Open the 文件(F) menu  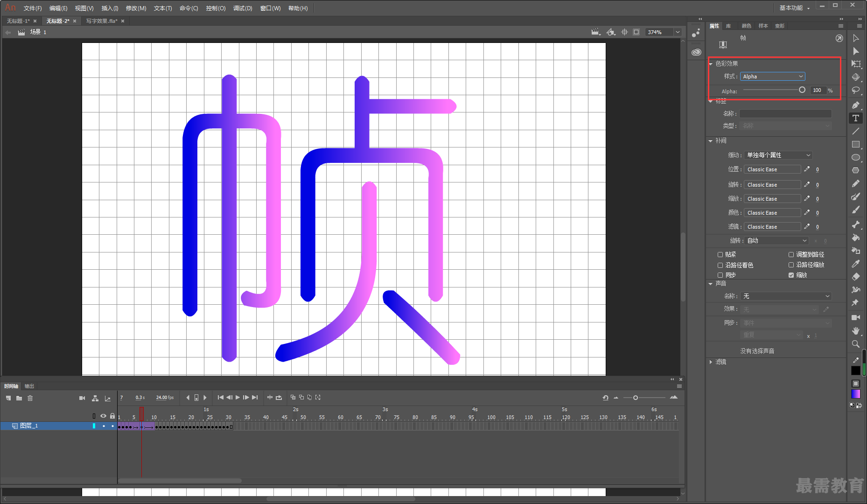(x=33, y=8)
